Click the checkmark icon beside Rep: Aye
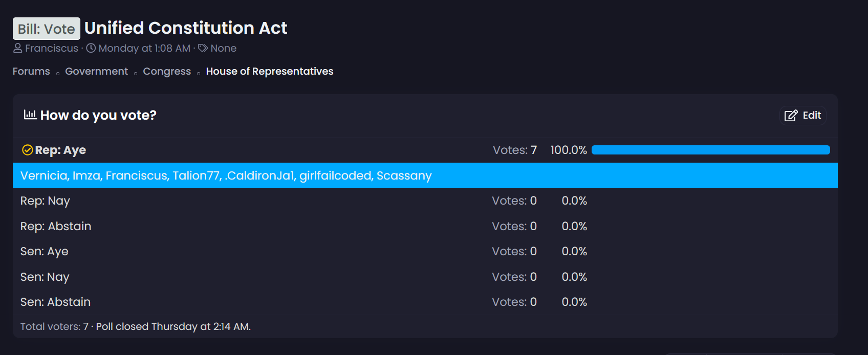868x355 pixels. pyautogui.click(x=28, y=150)
